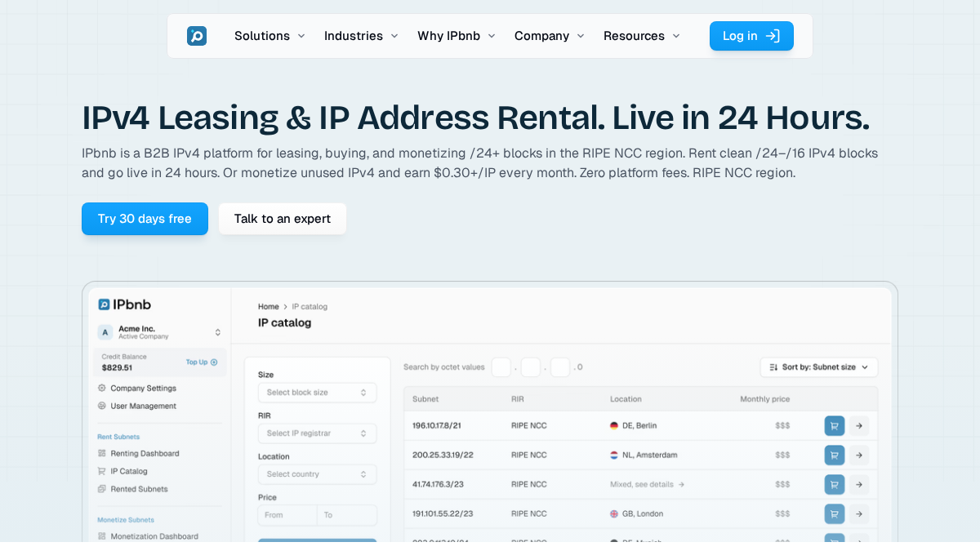Click the NL, Amsterdam location cell
This screenshot has height=551, width=980.
click(x=644, y=455)
